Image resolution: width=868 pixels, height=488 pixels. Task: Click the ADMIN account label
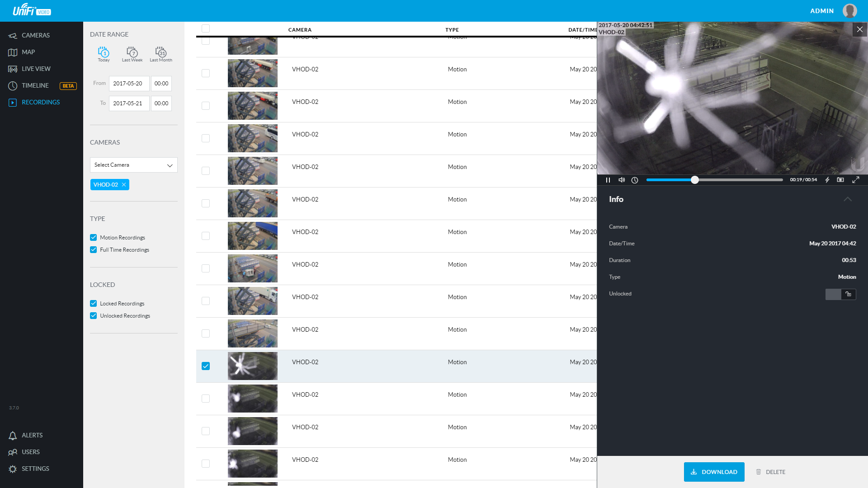[x=821, y=11]
